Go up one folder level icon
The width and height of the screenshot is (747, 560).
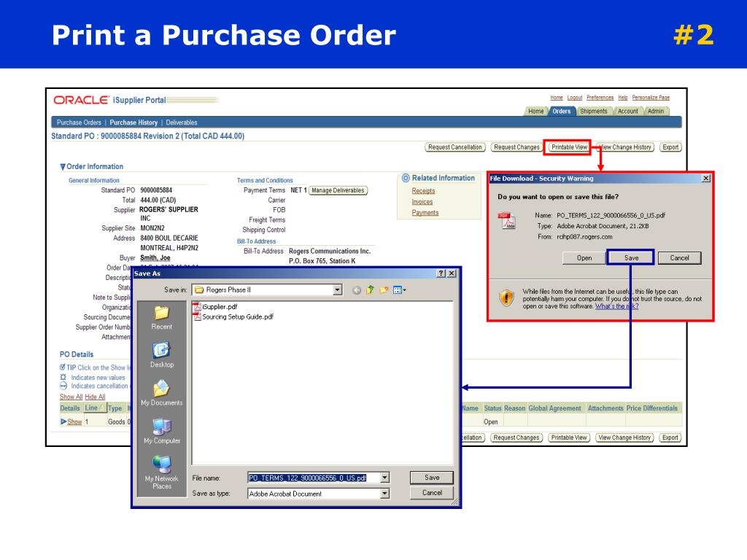[370, 289]
